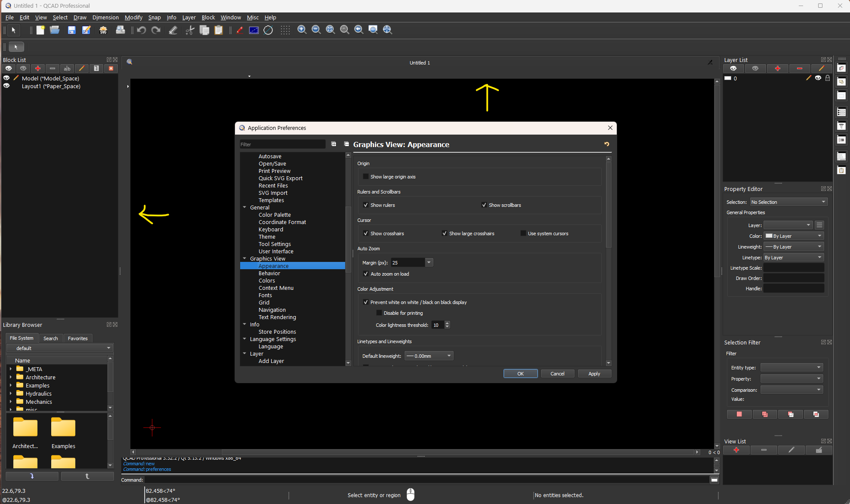
Task: Add a new block in Block List
Action: [x=38, y=68]
